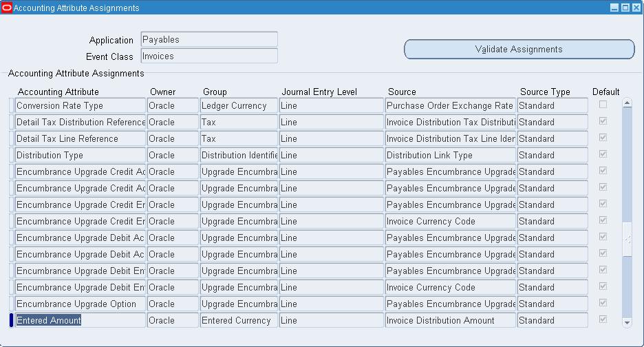This screenshot has height=347, width=644.
Task: Click the Distribution Link Type source cell
Action: [450, 155]
